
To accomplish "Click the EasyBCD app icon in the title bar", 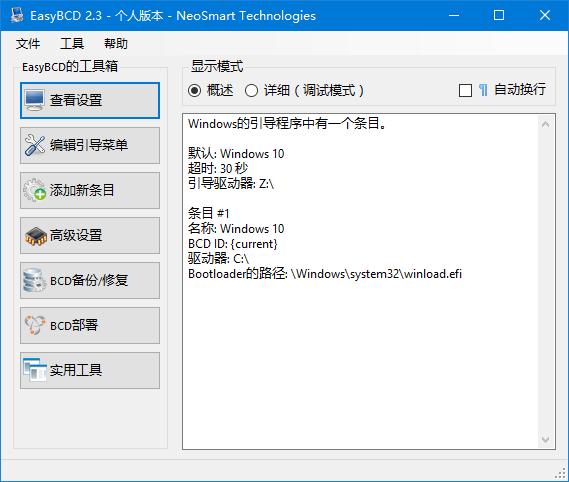I will point(17,15).
